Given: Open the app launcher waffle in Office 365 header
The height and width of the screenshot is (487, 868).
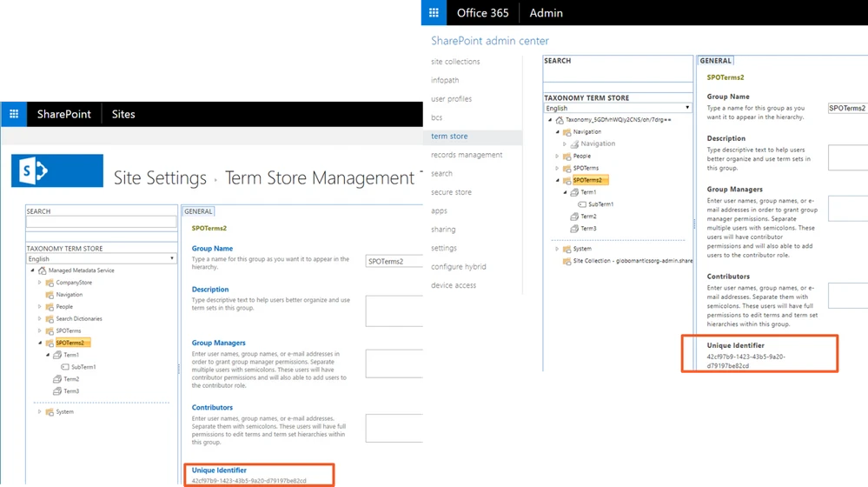Looking at the screenshot, I should 434,12.
